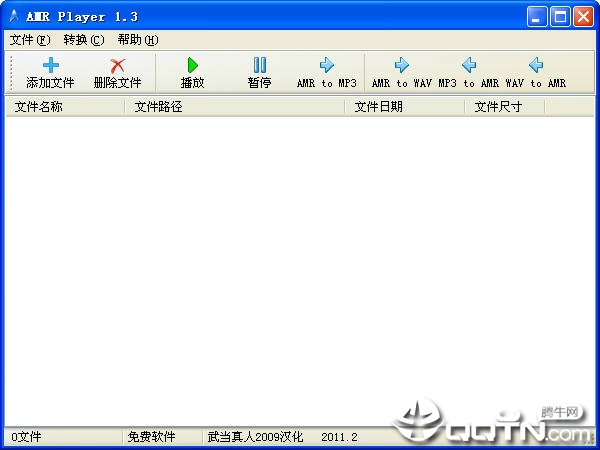
Task: Click the toolbar drag grip handle
Action: coord(11,73)
